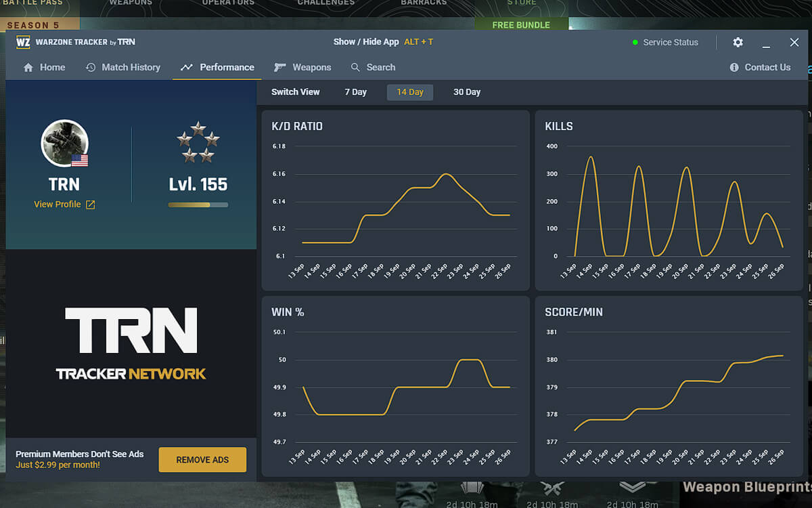Screen dimensions: 812x508
Task: Open the Search tab
Action: pos(373,68)
